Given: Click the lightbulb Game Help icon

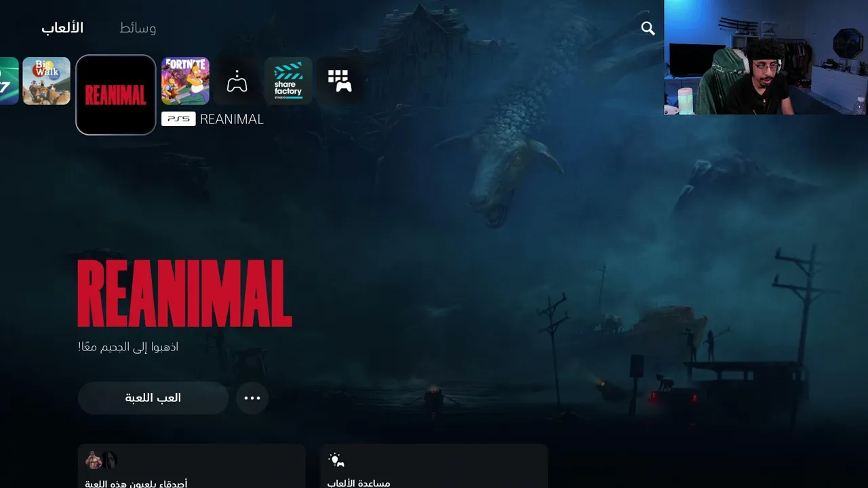Looking at the screenshot, I should pyautogui.click(x=336, y=460).
